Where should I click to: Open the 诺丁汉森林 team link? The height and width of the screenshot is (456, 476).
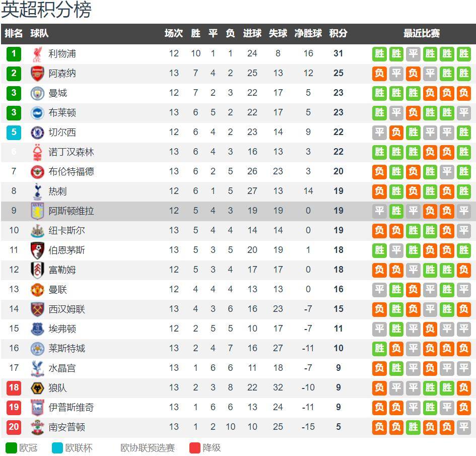tap(72, 152)
